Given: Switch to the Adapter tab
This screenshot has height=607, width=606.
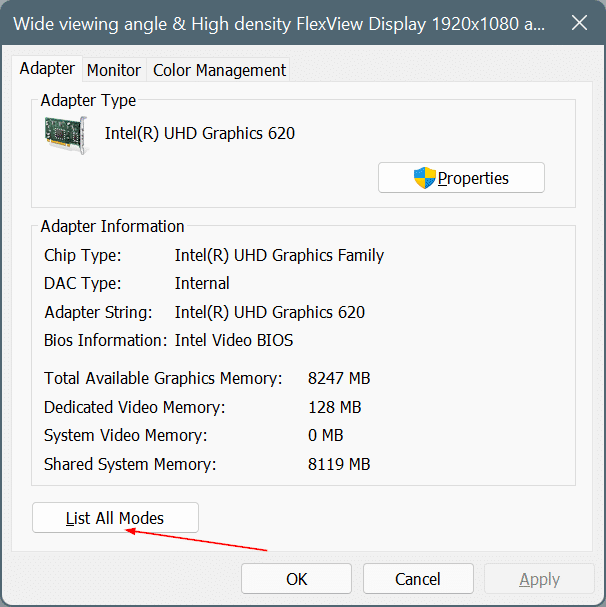Looking at the screenshot, I should point(47,69).
